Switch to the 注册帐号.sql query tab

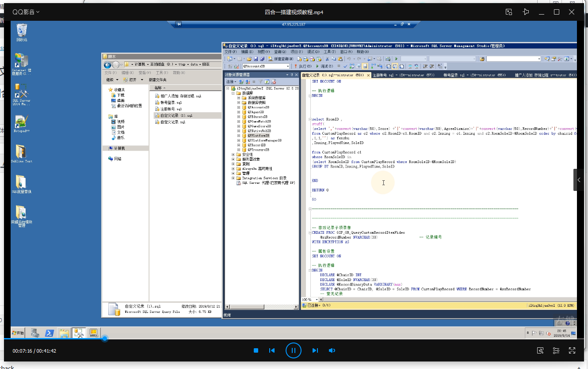point(403,75)
